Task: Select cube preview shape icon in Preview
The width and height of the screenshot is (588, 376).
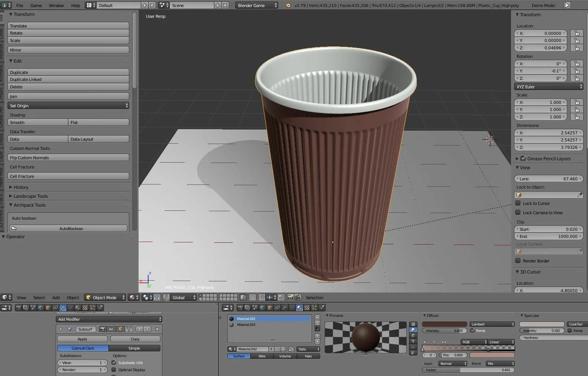Action: (413, 336)
